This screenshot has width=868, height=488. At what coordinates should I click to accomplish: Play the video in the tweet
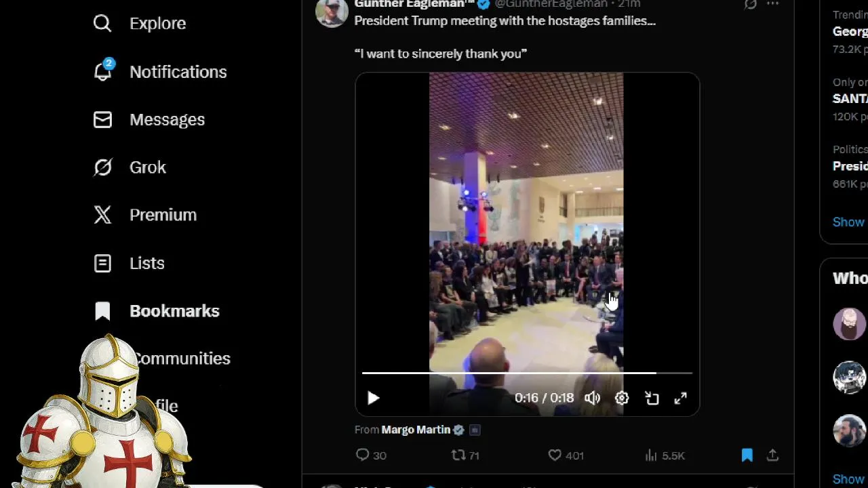coord(373,399)
